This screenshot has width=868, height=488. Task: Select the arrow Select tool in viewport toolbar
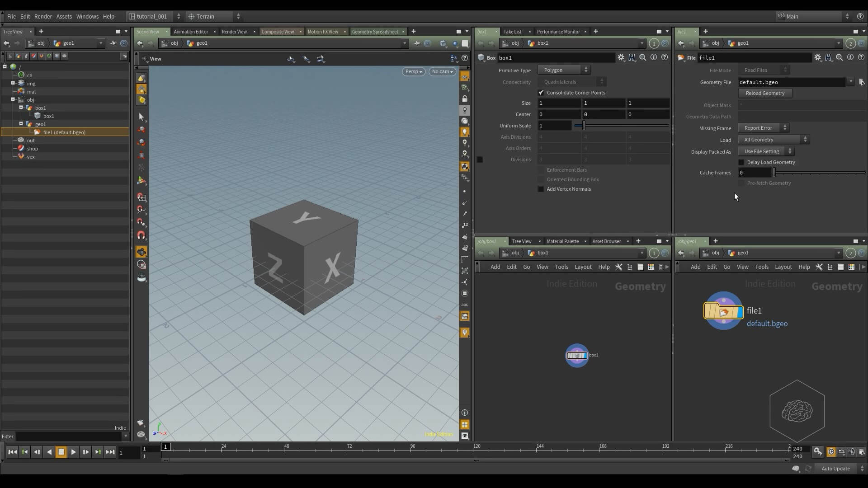pyautogui.click(x=141, y=117)
